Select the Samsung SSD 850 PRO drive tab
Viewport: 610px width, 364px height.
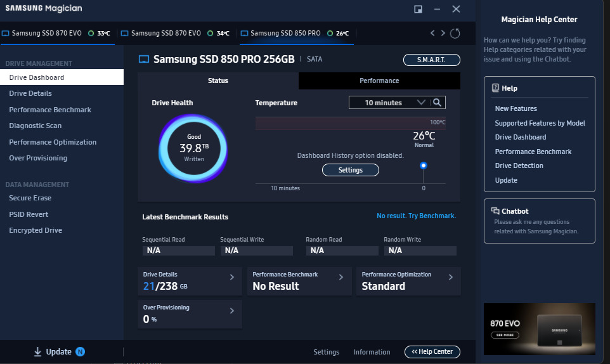click(x=297, y=34)
